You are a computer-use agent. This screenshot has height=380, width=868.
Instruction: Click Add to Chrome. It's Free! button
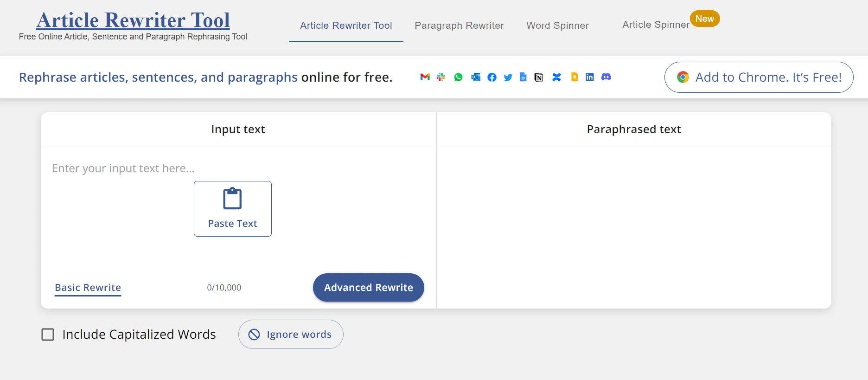point(759,77)
